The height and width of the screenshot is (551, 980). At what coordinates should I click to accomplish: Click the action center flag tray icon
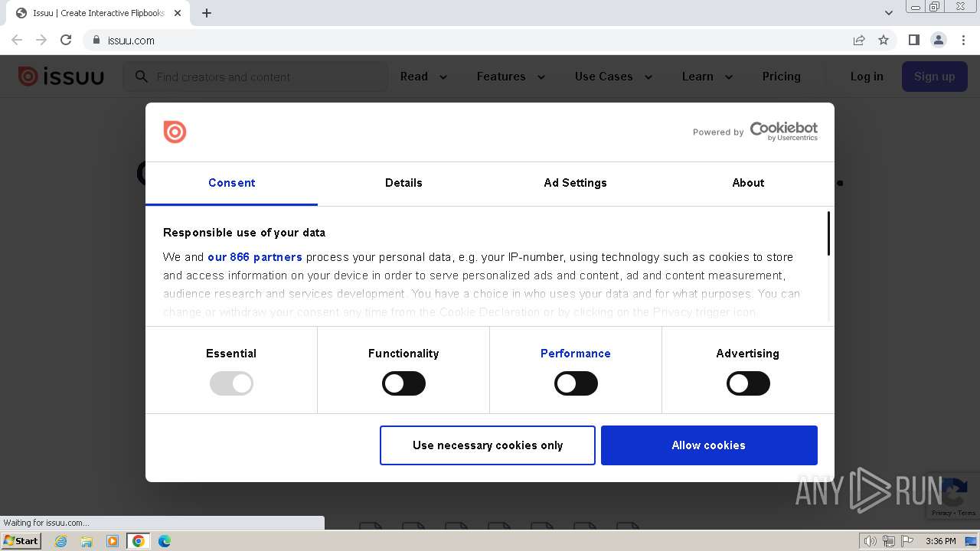coord(907,541)
